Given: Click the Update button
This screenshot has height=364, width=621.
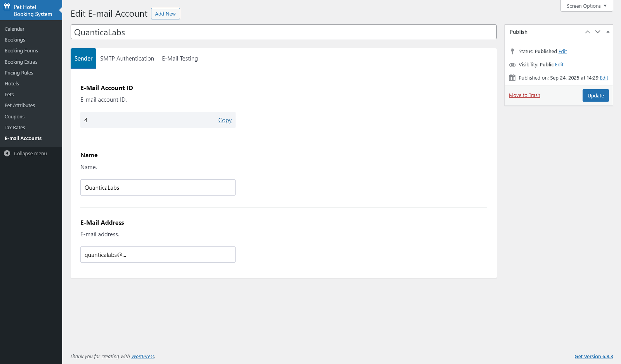Looking at the screenshot, I should pos(595,95).
